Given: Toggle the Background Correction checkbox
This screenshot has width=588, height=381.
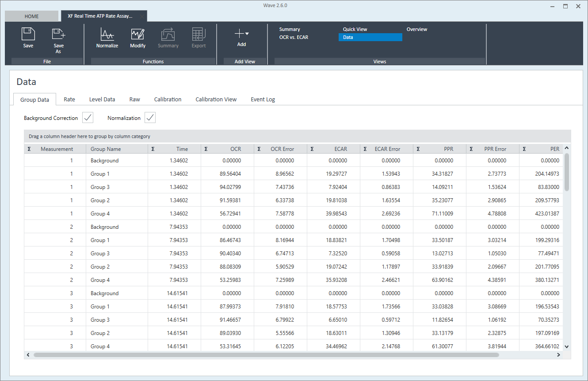Looking at the screenshot, I should [x=88, y=118].
